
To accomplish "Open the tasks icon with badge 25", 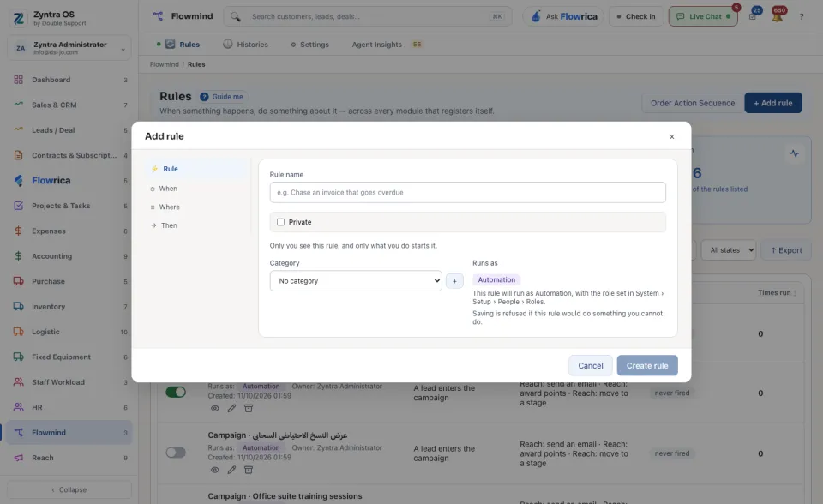I will (753, 17).
